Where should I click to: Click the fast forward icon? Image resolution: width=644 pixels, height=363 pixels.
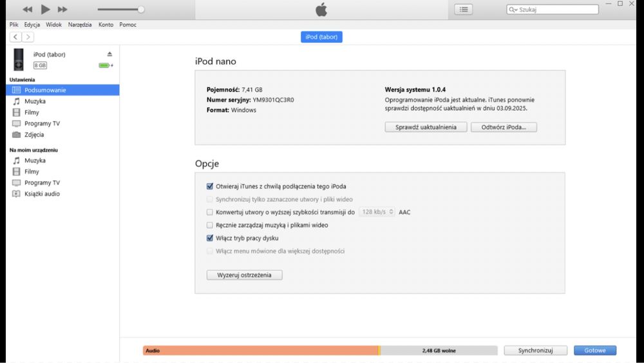tap(62, 10)
